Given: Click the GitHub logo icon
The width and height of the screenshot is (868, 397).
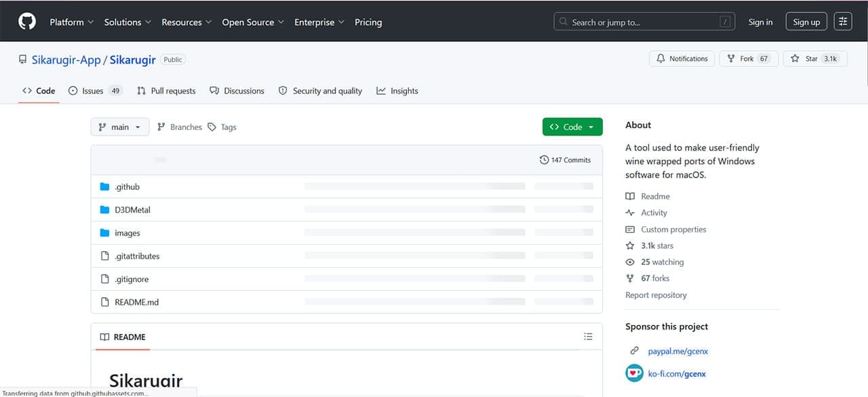Looking at the screenshot, I should click(27, 22).
